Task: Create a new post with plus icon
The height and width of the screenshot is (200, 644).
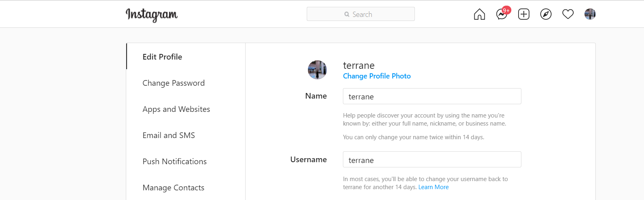Action: point(523,14)
